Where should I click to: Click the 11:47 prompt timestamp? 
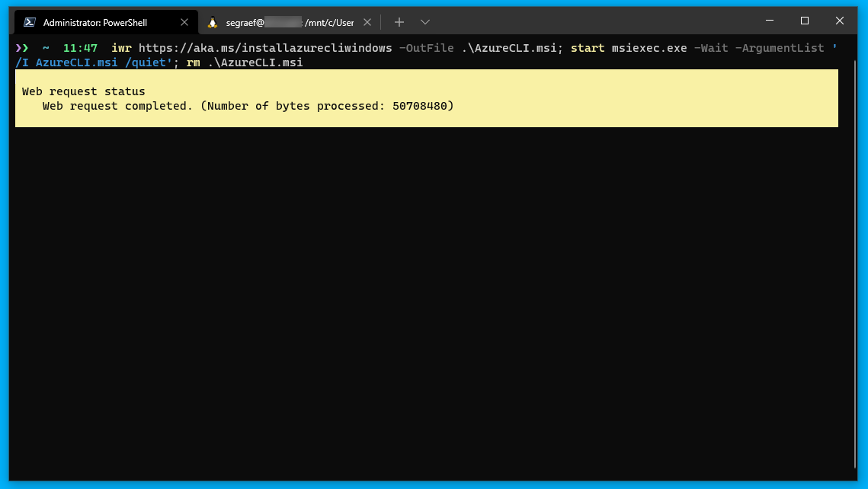tap(80, 48)
